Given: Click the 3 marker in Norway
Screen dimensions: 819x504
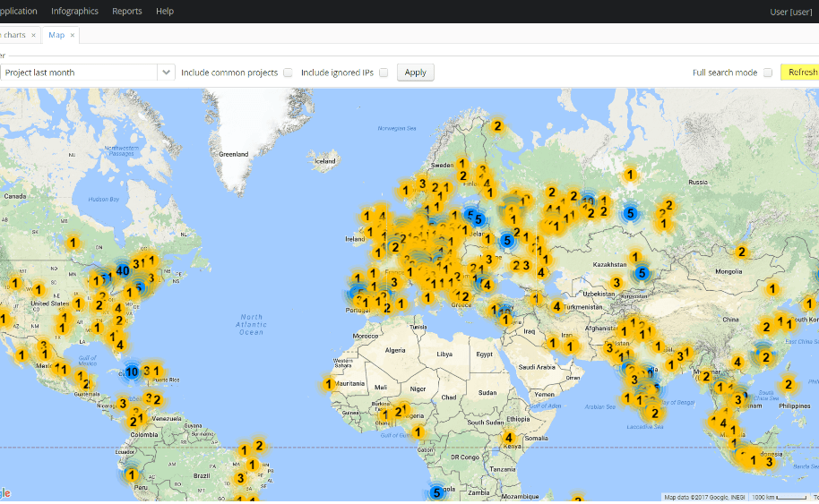Looking at the screenshot, I should (x=422, y=184).
